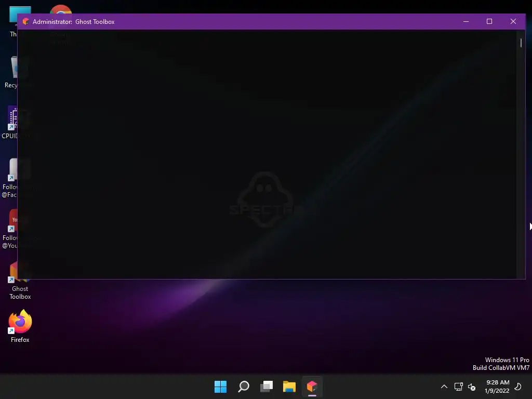Image resolution: width=532 pixels, height=399 pixels.
Task: Select the Recycle Bin desktop icon
Action: point(10,72)
